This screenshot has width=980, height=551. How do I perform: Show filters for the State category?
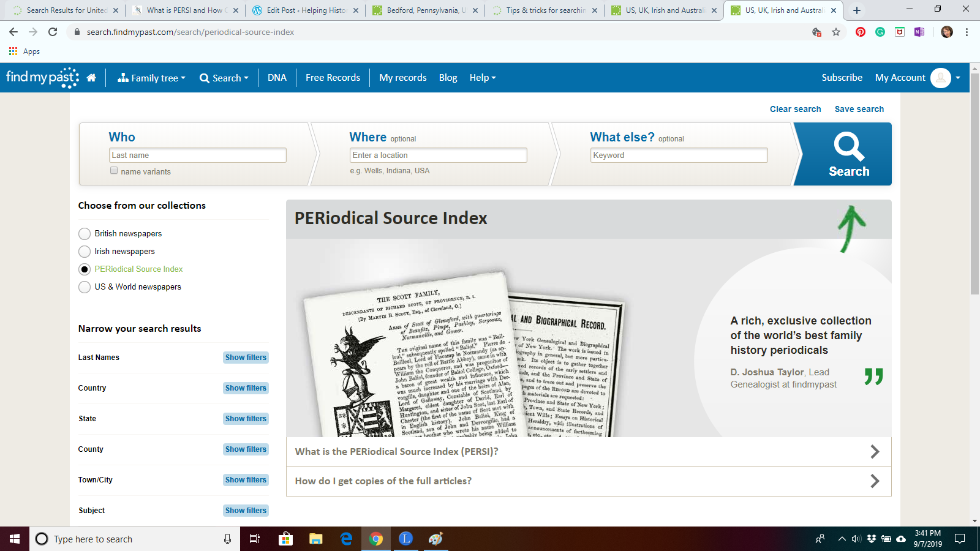[x=246, y=419]
